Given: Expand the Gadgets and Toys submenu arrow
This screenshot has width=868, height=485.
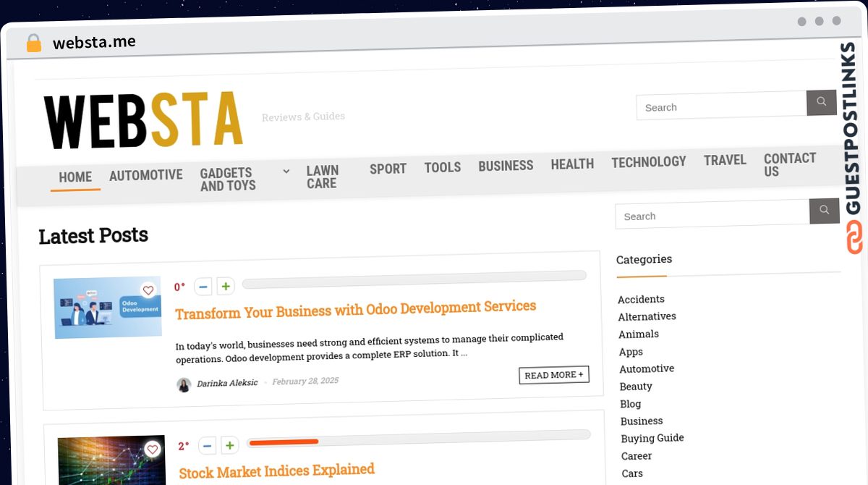Looking at the screenshot, I should (x=286, y=171).
